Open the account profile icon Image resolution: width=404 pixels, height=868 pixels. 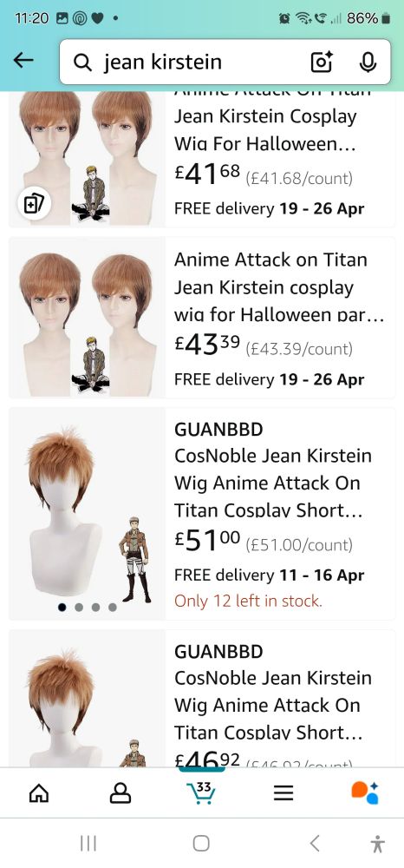(x=121, y=794)
